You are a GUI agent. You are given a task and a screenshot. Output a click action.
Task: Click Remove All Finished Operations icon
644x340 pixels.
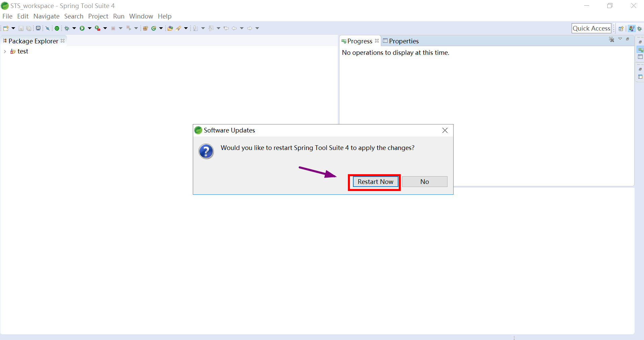[611, 40]
